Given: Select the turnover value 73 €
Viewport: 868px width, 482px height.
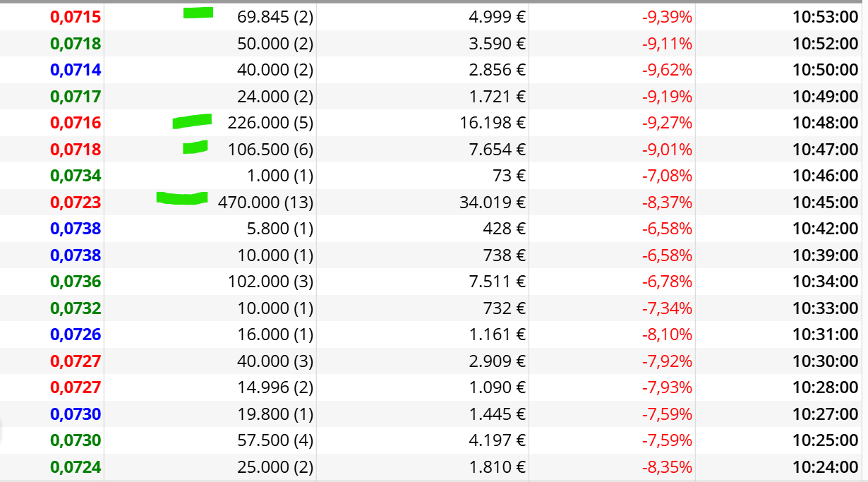Looking at the screenshot, I should tap(510, 176).
